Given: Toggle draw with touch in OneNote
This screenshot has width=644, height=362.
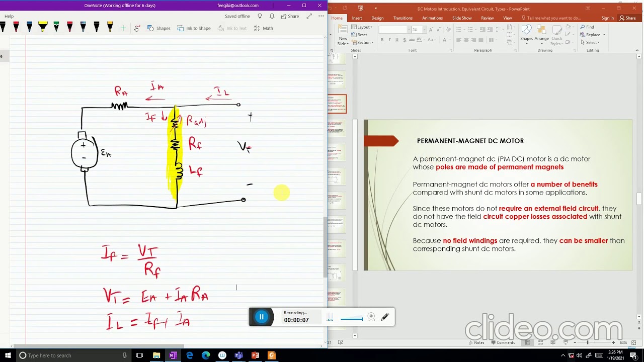Looking at the screenshot, I should [x=137, y=28].
